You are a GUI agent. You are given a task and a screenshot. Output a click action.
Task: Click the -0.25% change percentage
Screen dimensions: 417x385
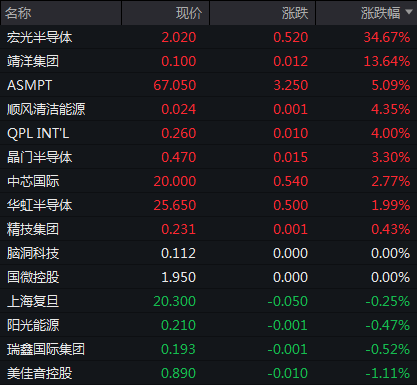[388, 301]
